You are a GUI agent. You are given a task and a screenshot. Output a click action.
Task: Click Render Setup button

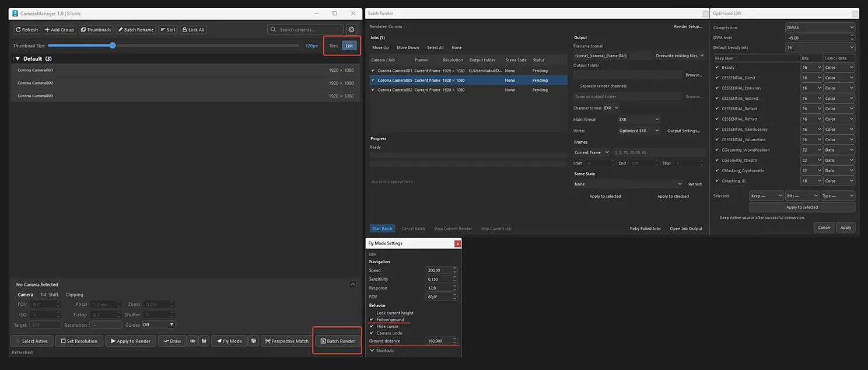coord(688,27)
